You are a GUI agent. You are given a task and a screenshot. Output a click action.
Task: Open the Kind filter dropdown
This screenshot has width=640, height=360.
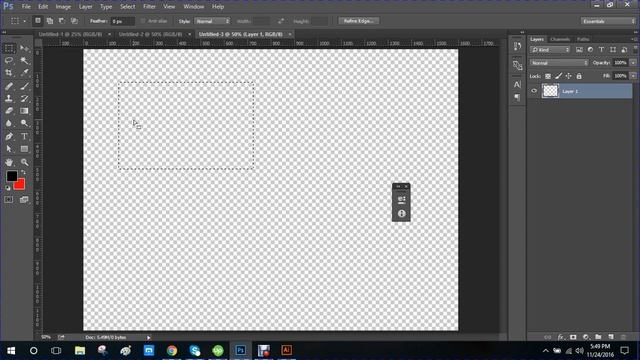pos(550,50)
